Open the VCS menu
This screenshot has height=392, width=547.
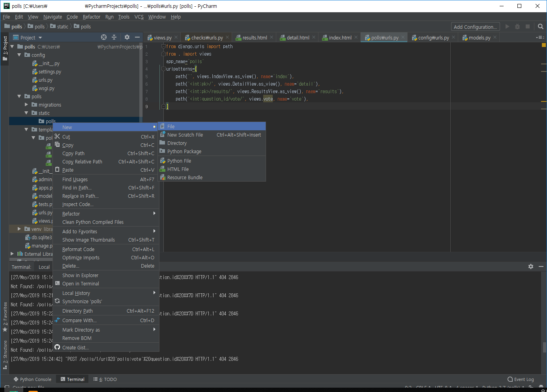coord(139,17)
